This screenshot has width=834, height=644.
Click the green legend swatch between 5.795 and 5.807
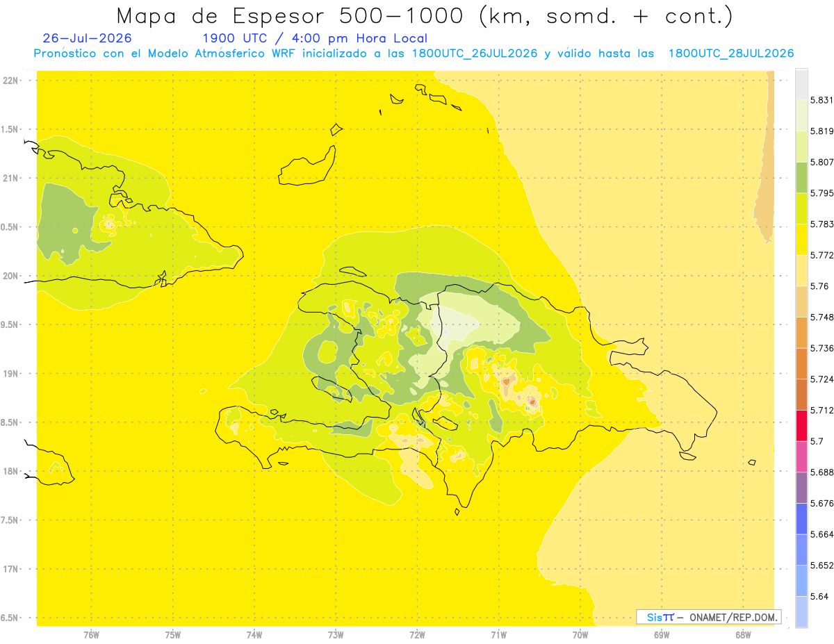801,177
